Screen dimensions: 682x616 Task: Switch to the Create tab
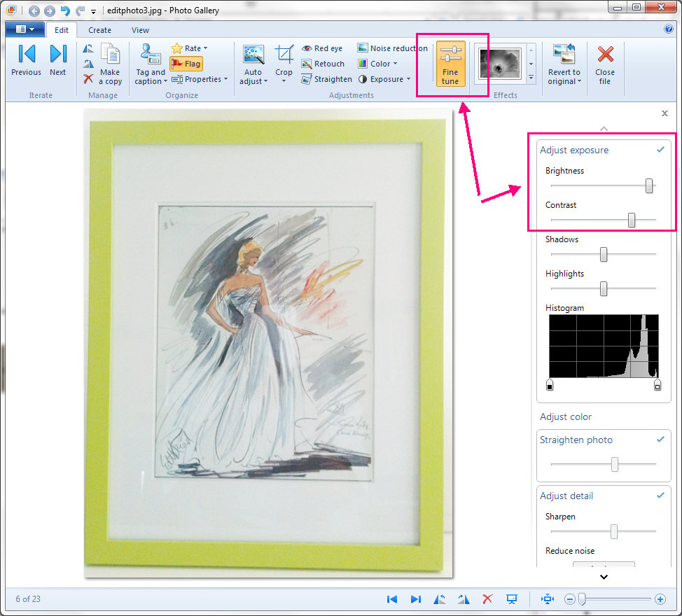(99, 30)
